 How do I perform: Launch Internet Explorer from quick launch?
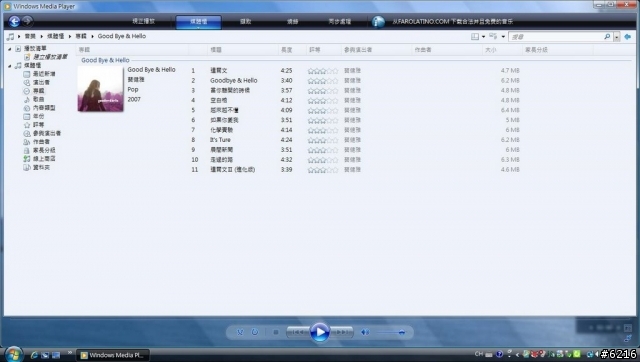(34, 355)
